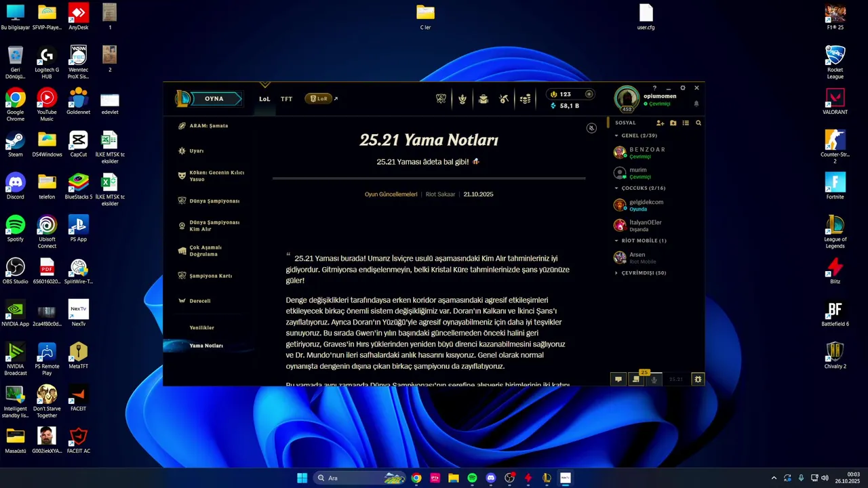Click the new folder icon in social panel
This screenshot has width=868, height=488.
click(673, 123)
